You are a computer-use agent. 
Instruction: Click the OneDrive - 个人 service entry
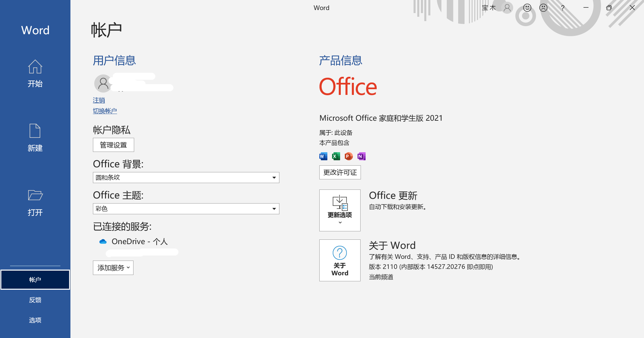tap(140, 241)
